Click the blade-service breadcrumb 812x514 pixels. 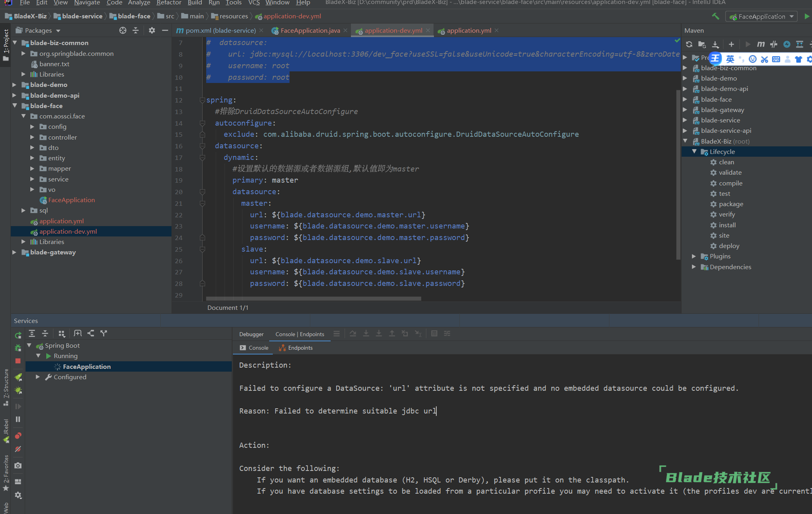(x=78, y=16)
